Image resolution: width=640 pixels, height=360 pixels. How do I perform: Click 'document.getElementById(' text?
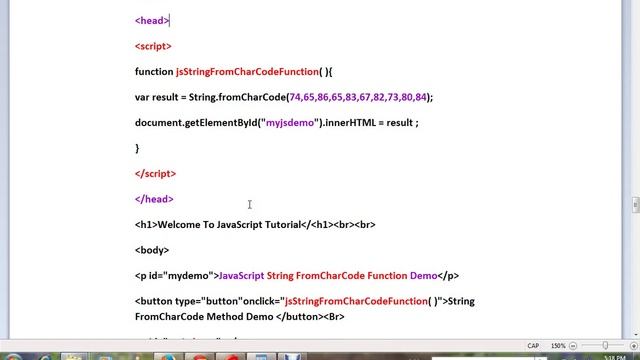tap(198, 122)
